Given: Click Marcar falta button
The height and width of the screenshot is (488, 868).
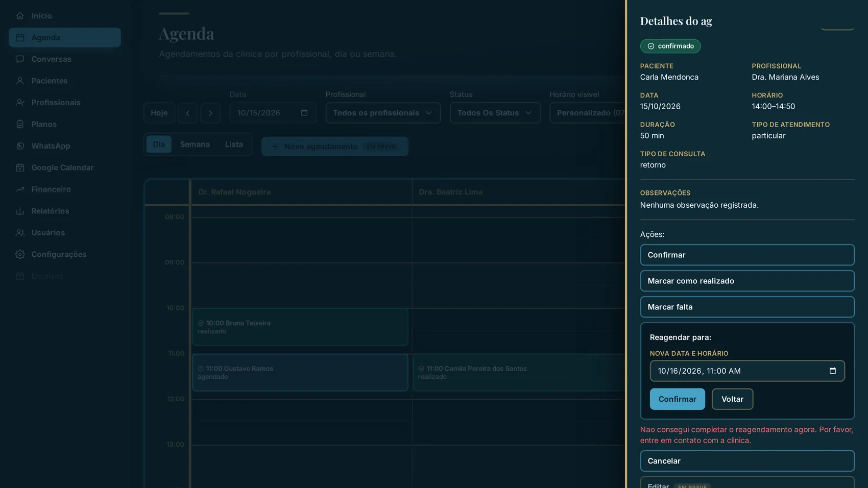Looking at the screenshot, I should [x=747, y=307].
